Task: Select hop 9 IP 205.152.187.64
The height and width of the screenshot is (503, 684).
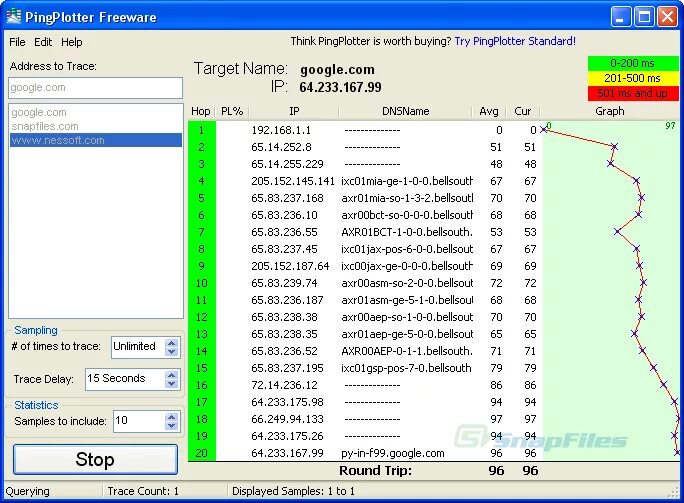Action: tap(290, 266)
